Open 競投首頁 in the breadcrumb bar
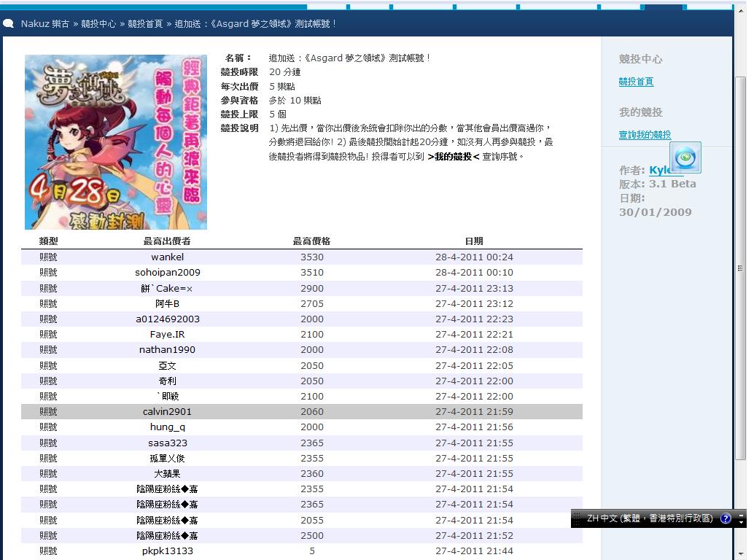The height and width of the screenshot is (560, 754). pos(145,23)
